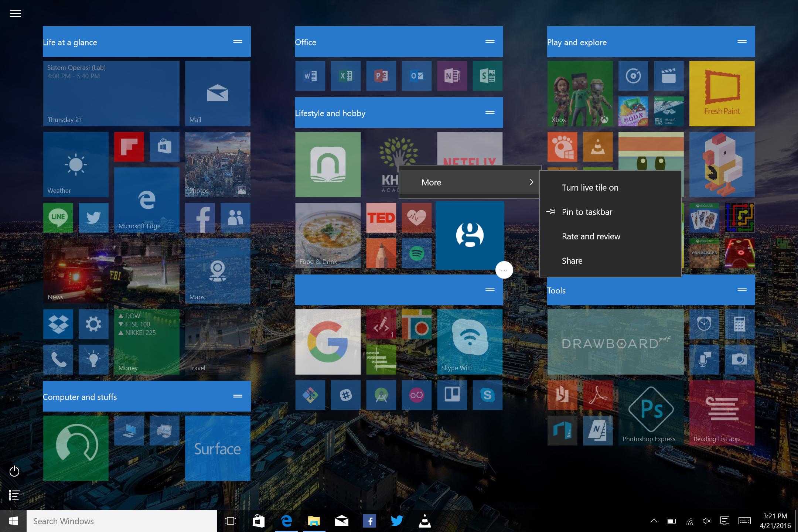
Task: Click the Tools group handle
Action: coord(742,290)
